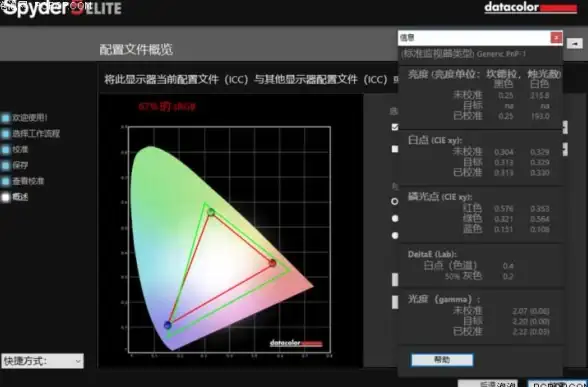This screenshot has width=588, height=387.
Task: Select the 选择工作流程 step icon
Action: point(6,134)
